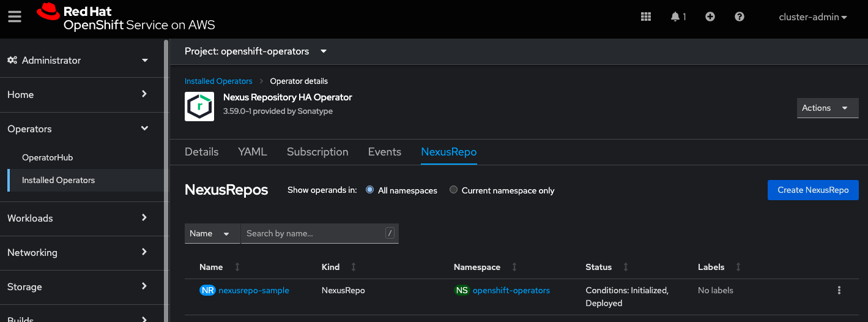Click the Kind column header
Image resolution: width=868 pixels, height=322 pixels.
coord(331,268)
